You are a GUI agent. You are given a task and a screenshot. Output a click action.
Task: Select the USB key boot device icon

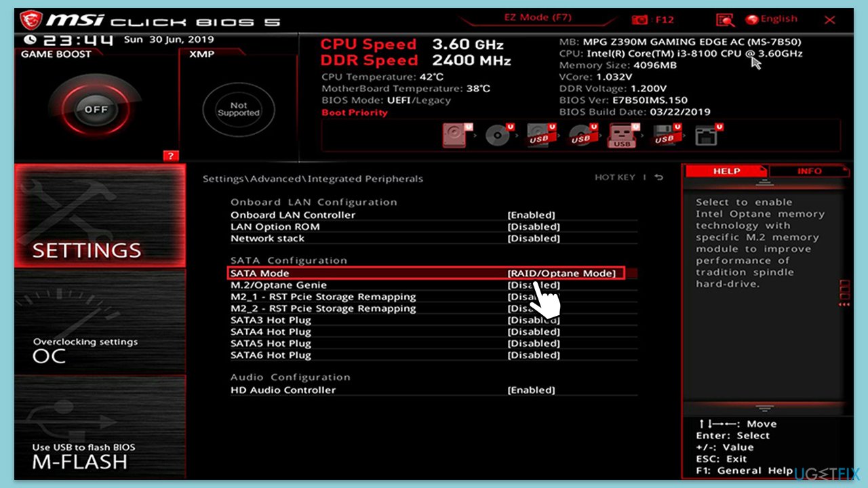624,135
